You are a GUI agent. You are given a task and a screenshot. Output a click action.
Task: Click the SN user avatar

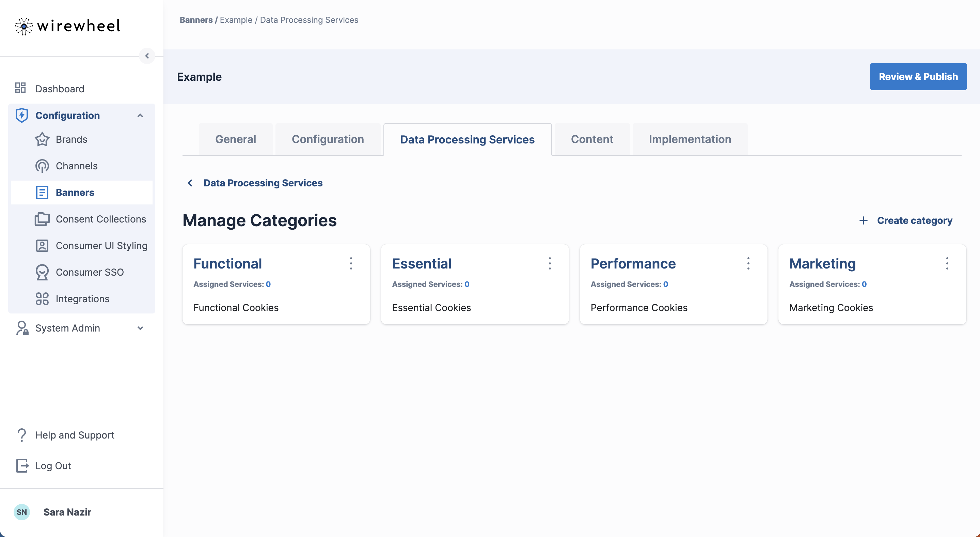point(22,512)
